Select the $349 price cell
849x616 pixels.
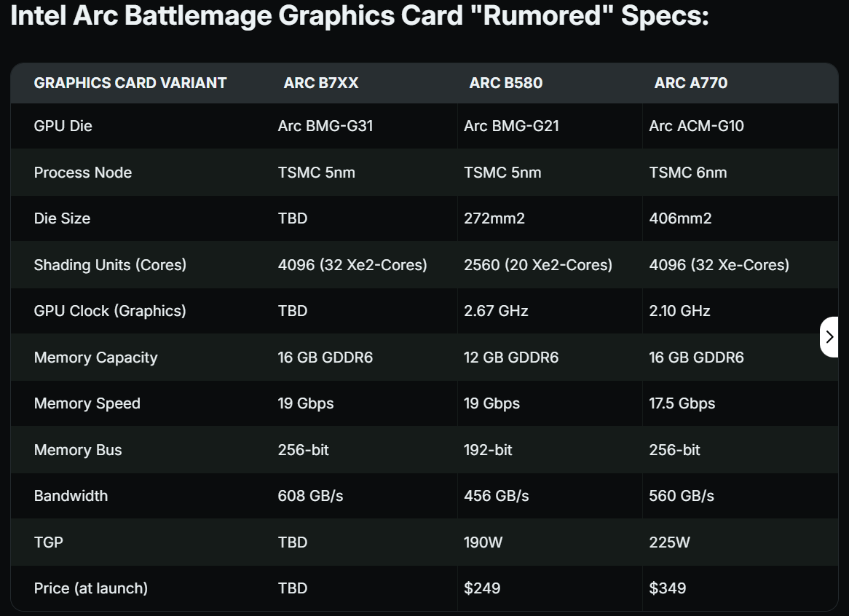click(x=668, y=588)
